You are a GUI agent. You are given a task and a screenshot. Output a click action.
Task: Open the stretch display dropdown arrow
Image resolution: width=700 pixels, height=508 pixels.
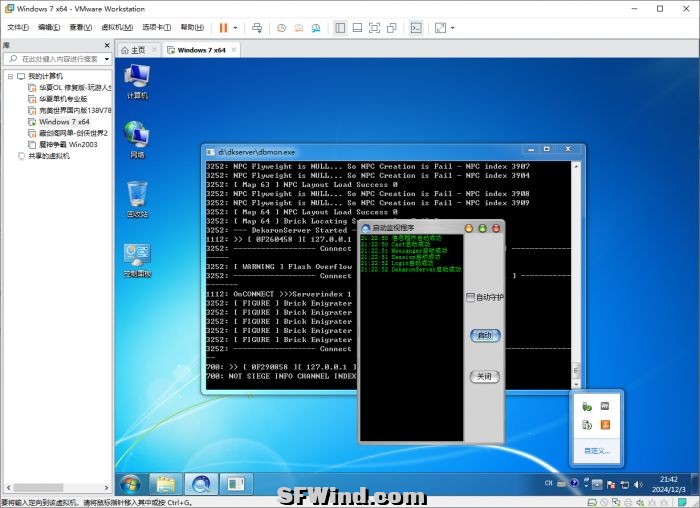(452, 28)
